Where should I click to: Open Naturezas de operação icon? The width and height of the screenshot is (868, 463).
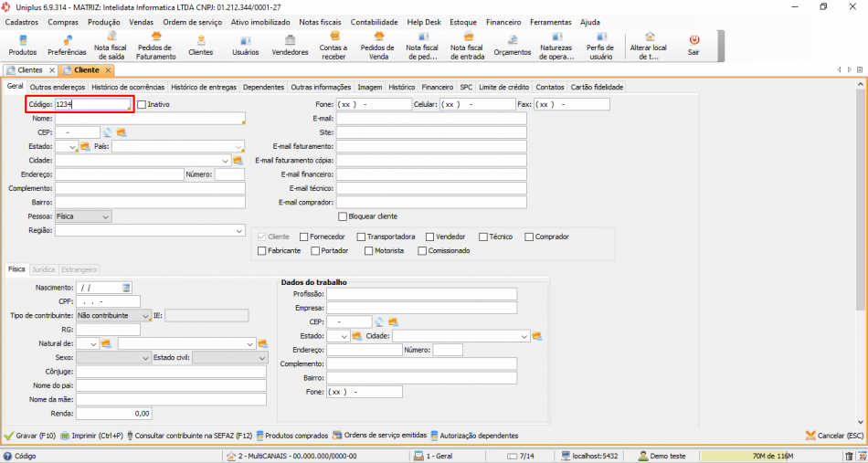coord(557,46)
